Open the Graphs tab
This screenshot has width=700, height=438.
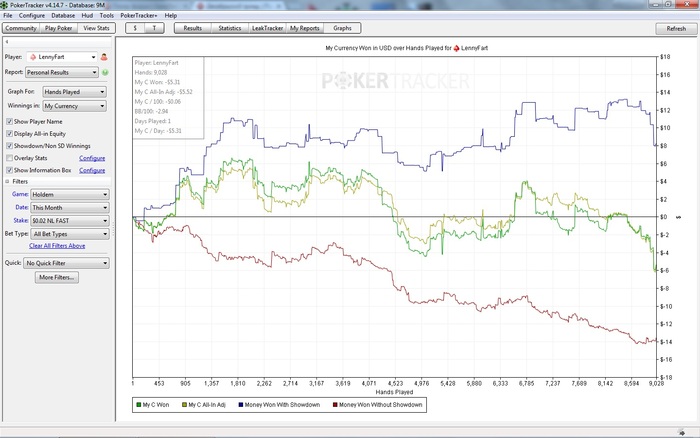click(x=342, y=28)
